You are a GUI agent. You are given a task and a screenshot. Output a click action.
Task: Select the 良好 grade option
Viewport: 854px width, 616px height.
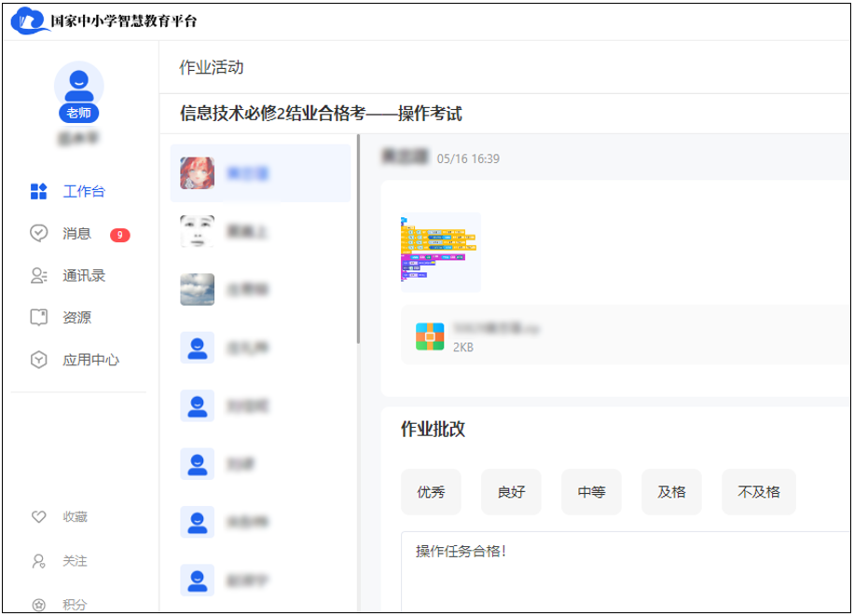pos(511,492)
